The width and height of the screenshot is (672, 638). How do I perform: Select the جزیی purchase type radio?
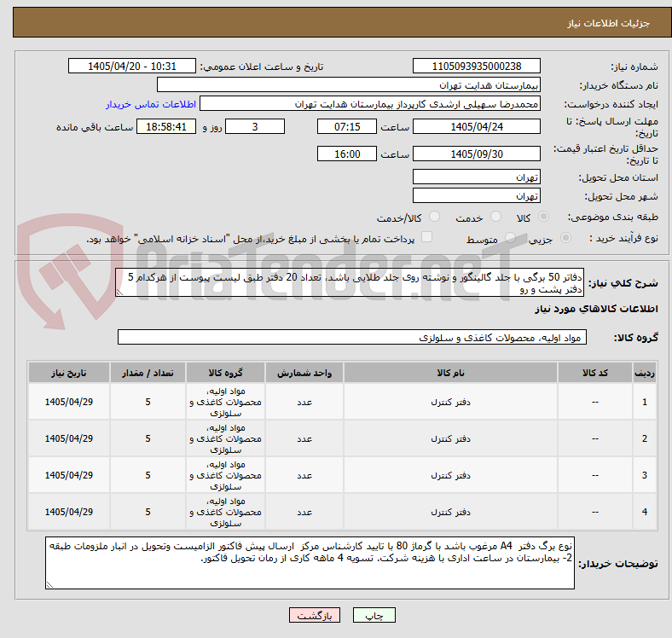tap(565, 237)
